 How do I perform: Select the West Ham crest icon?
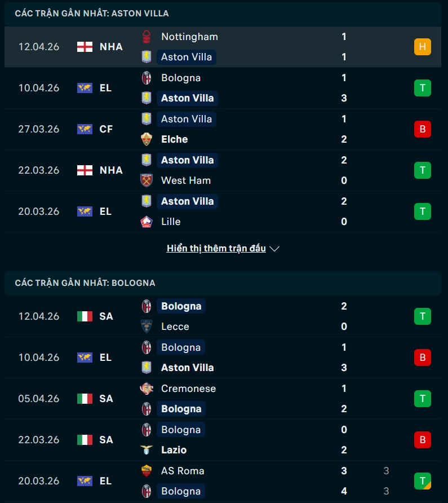tap(147, 180)
